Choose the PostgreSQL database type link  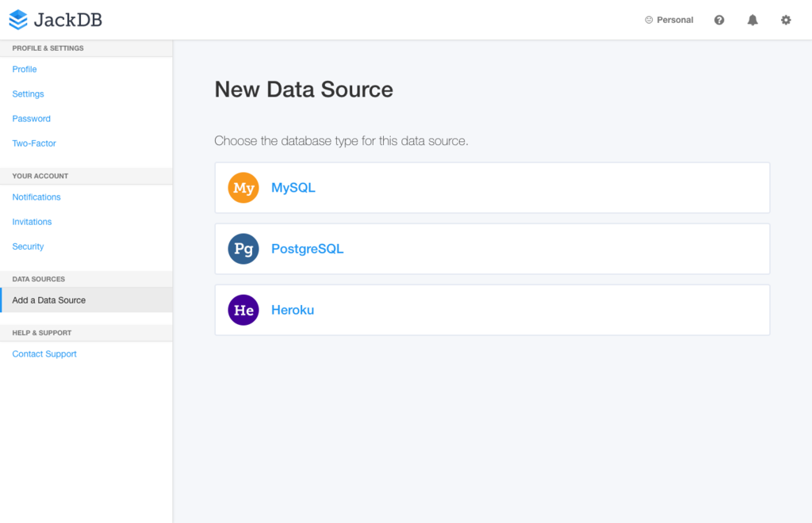308,249
